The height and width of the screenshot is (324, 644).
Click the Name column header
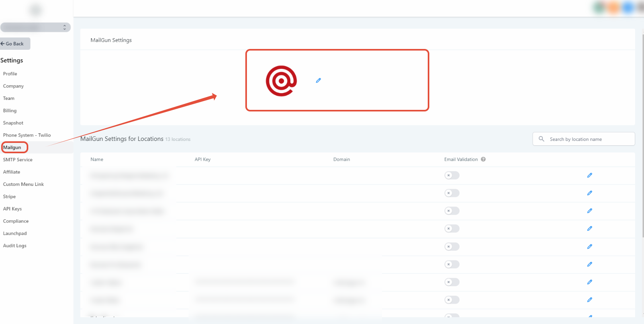click(97, 159)
